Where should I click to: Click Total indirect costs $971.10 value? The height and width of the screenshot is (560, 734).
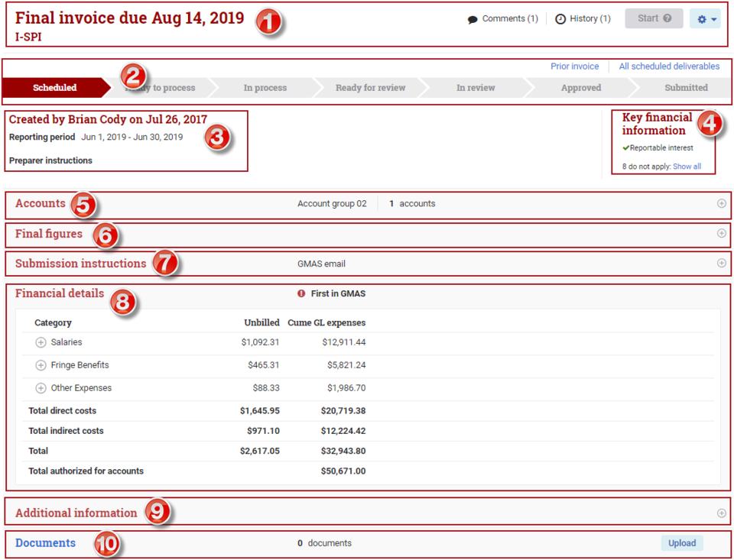pyautogui.click(x=263, y=431)
